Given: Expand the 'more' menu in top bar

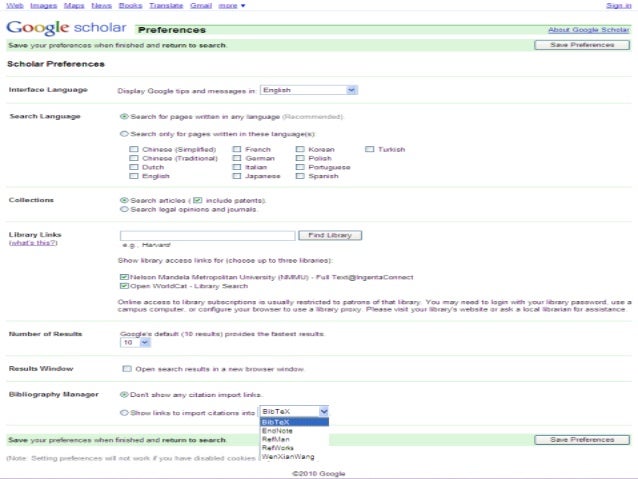Looking at the screenshot, I should pyautogui.click(x=232, y=6).
